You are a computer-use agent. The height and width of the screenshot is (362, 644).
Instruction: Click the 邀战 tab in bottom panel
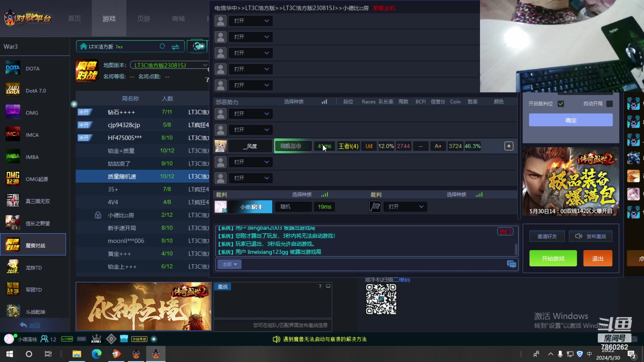[222, 287]
